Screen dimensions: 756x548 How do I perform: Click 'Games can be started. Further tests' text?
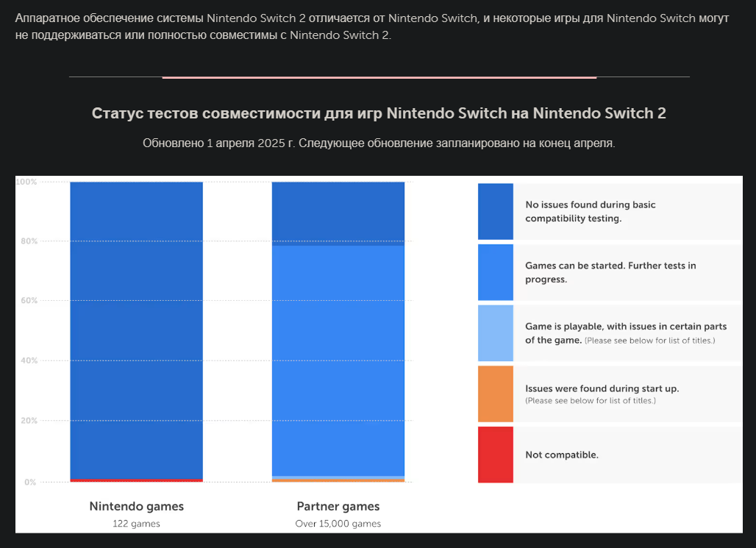(610, 272)
